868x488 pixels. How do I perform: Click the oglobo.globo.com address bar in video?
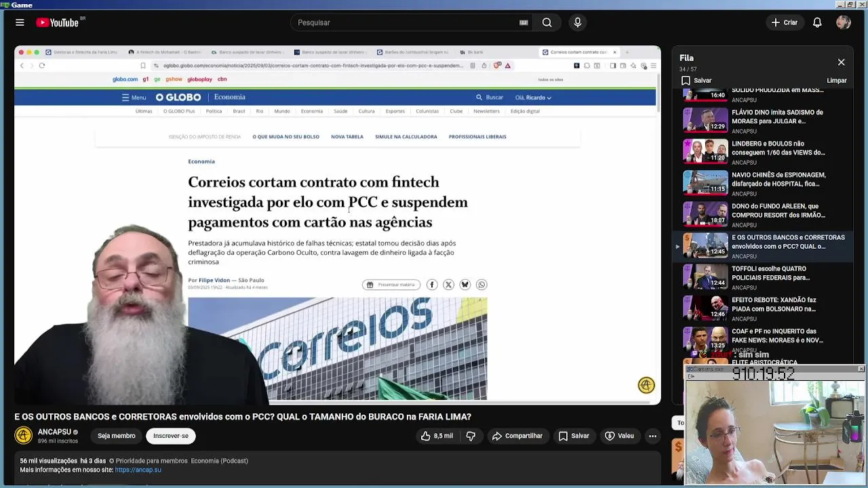(x=313, y=66)
